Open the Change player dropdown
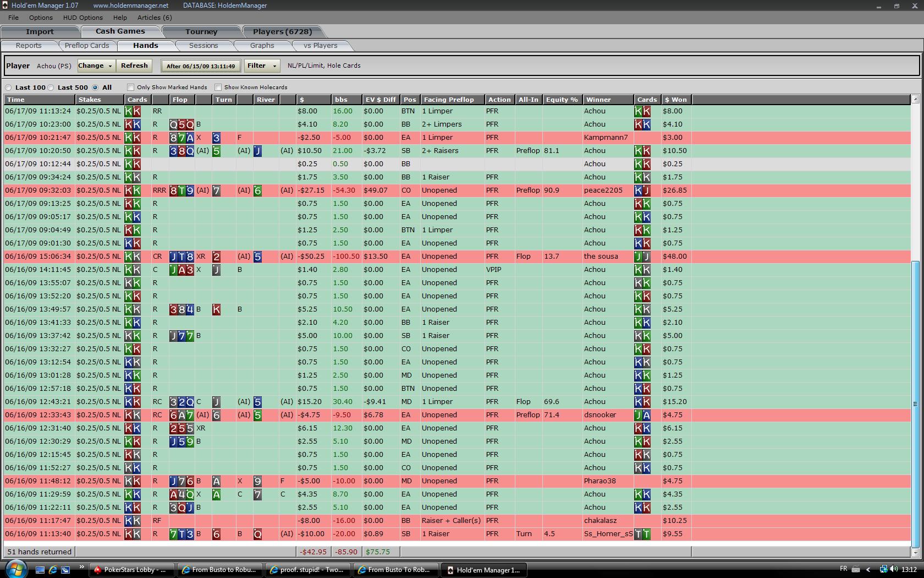 pyautogui.click(x=96, y=66)
